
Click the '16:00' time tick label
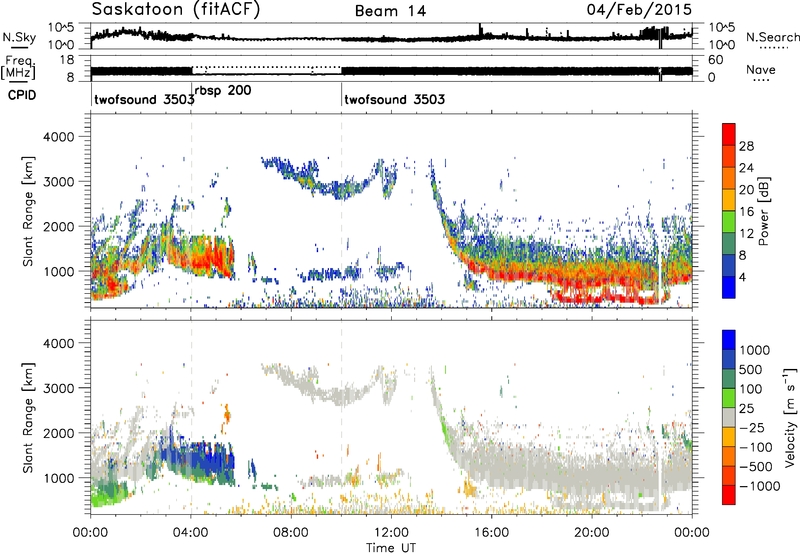pyautogui.click(x=491, y=533)
